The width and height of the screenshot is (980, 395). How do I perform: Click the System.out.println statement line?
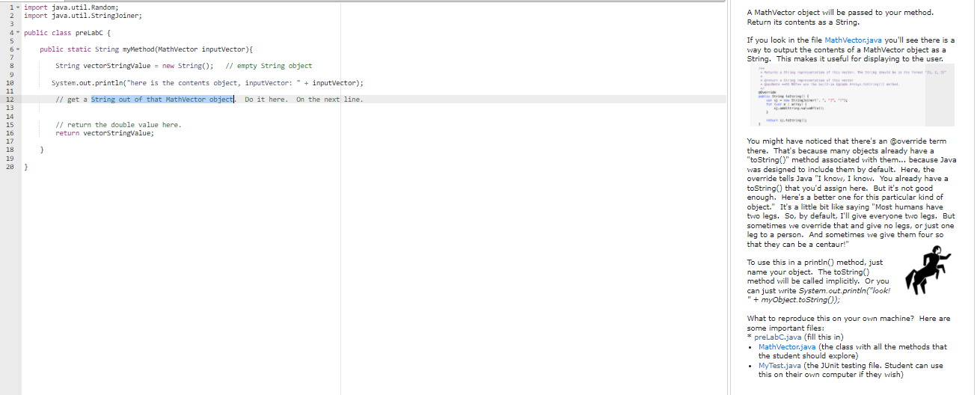[208, 82]
